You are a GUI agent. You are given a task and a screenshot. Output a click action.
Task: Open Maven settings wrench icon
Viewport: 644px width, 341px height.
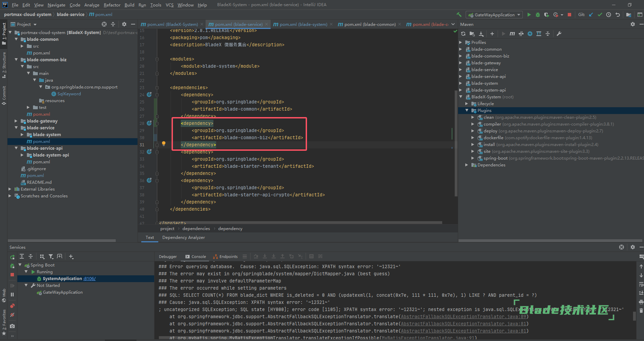(x=559, y=34)
